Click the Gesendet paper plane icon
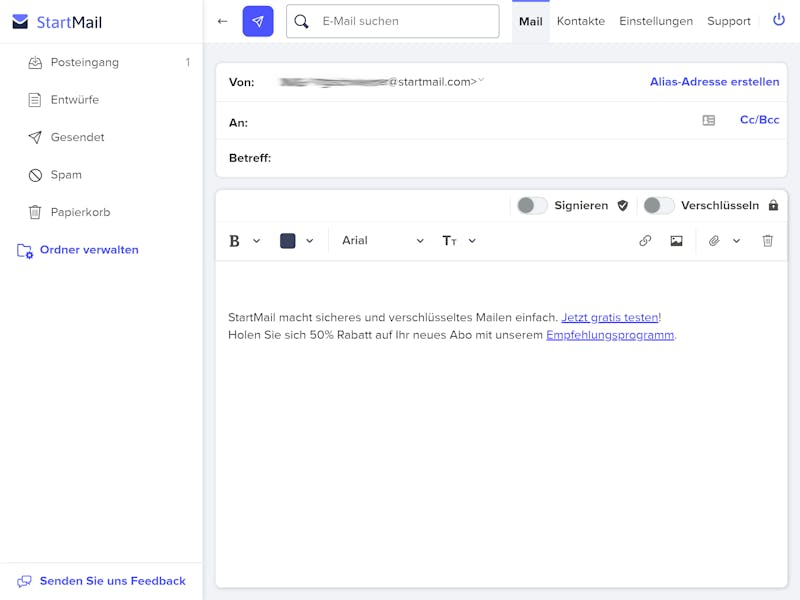This screenshot has height=600, width=800. click(35, 137)
